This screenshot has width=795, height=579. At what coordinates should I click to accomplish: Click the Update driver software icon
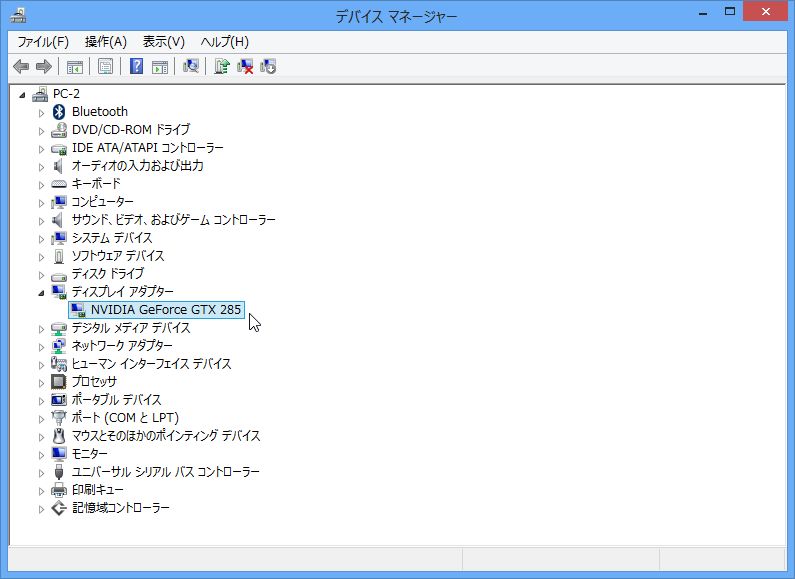coord(222,66)
